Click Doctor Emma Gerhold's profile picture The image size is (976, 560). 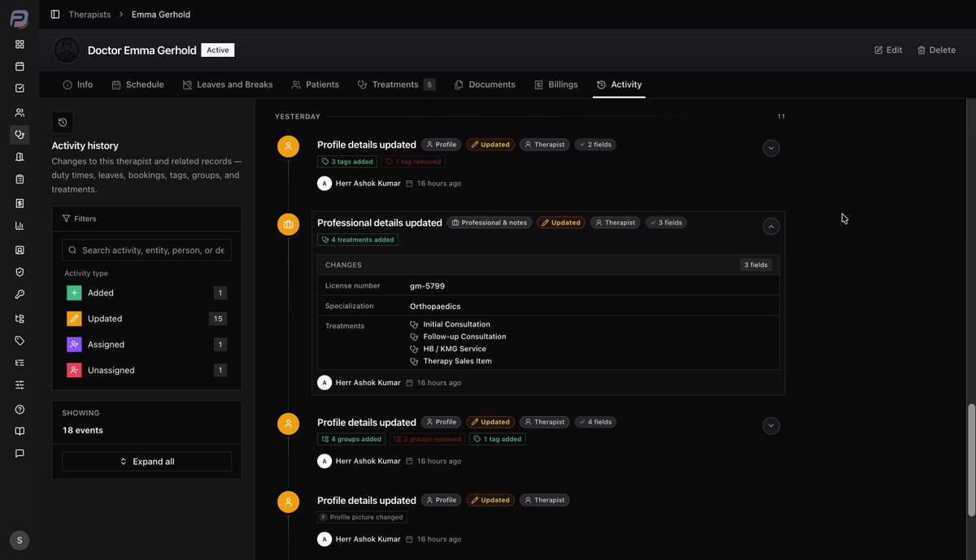pos(67,50)
